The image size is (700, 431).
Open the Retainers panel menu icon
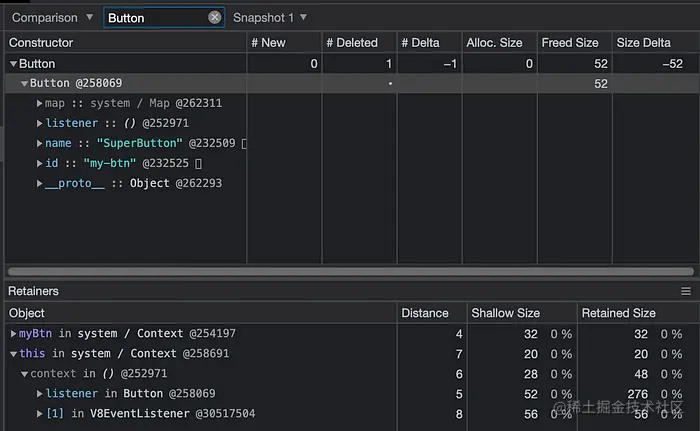(685, 291)
